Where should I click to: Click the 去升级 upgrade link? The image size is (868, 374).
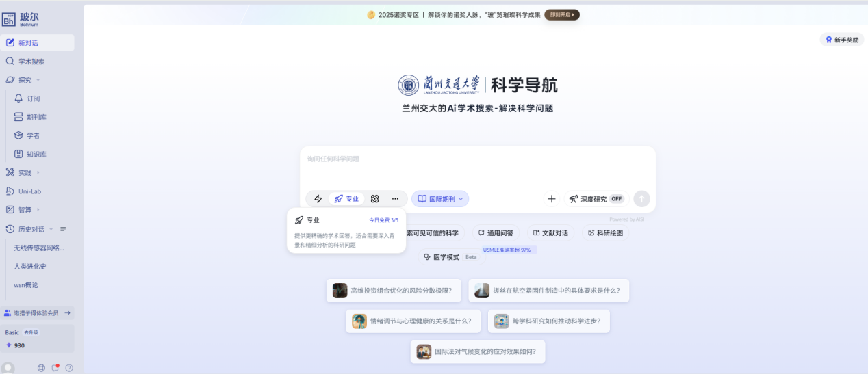click(x=31, y=332)
